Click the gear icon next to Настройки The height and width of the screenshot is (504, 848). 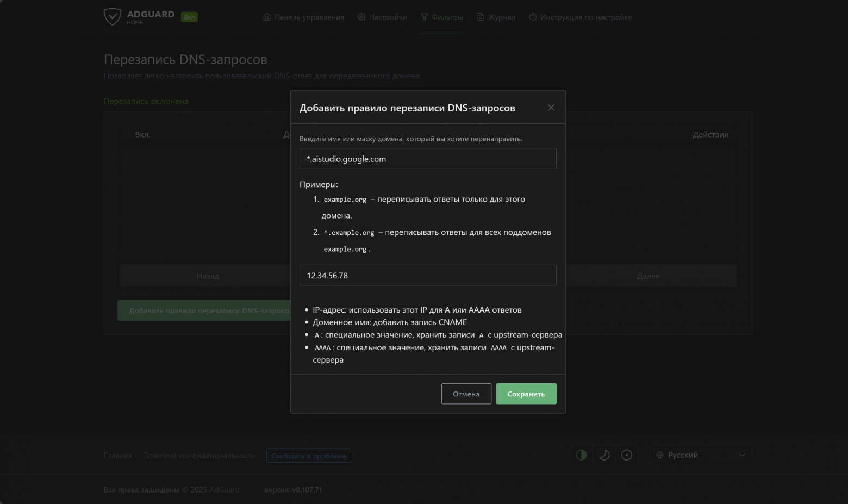[361, 17]
